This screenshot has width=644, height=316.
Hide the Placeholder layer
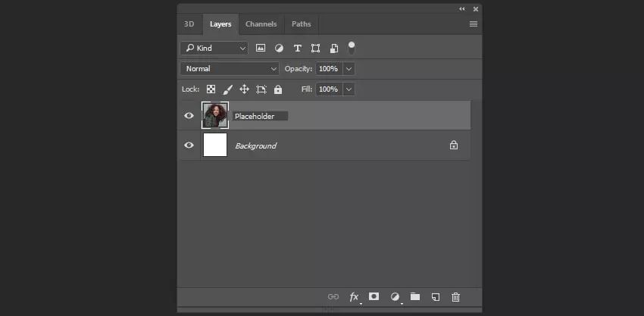click(189, 116)
